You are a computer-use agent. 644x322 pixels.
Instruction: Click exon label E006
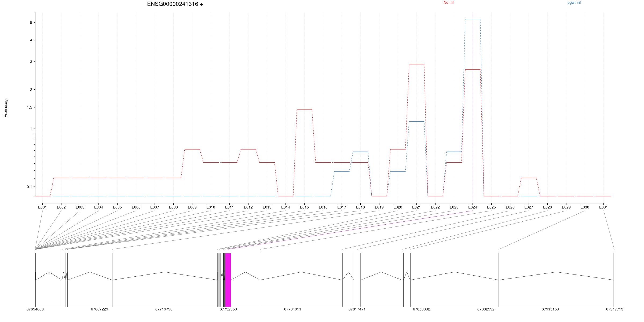(136, 207)
